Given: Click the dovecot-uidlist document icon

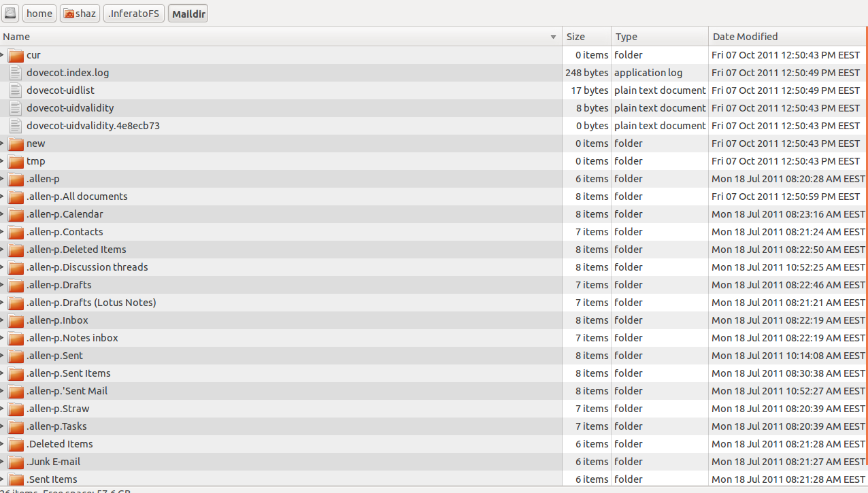Looking at the screenshot, I should pyautogui.click(x=16, y=90).
